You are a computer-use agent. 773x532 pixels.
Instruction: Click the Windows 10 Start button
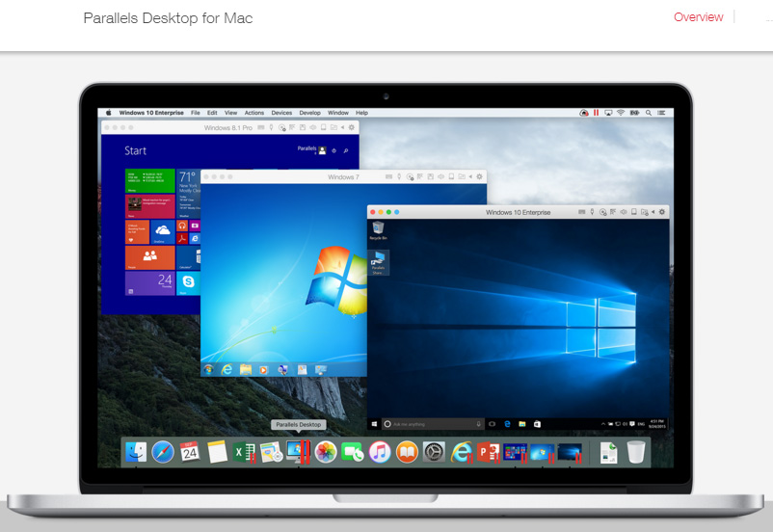pyautogui.click(x=374, y=424)
